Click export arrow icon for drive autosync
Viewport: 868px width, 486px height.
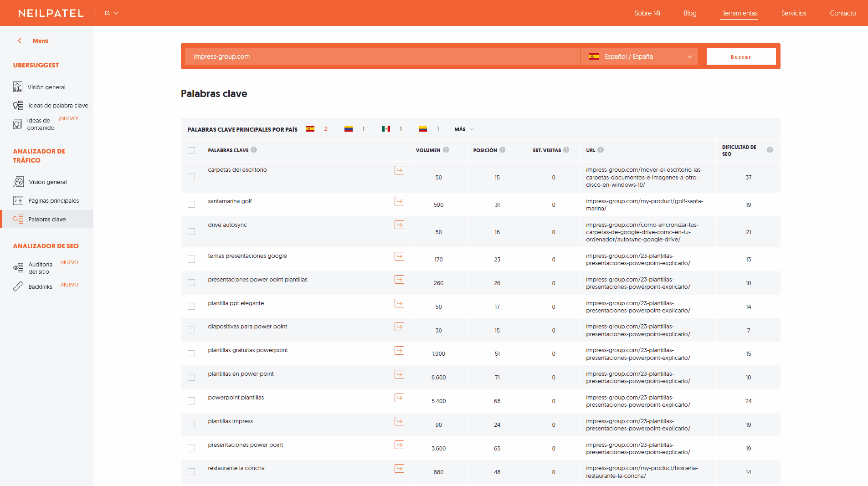(x=399, y=225)
